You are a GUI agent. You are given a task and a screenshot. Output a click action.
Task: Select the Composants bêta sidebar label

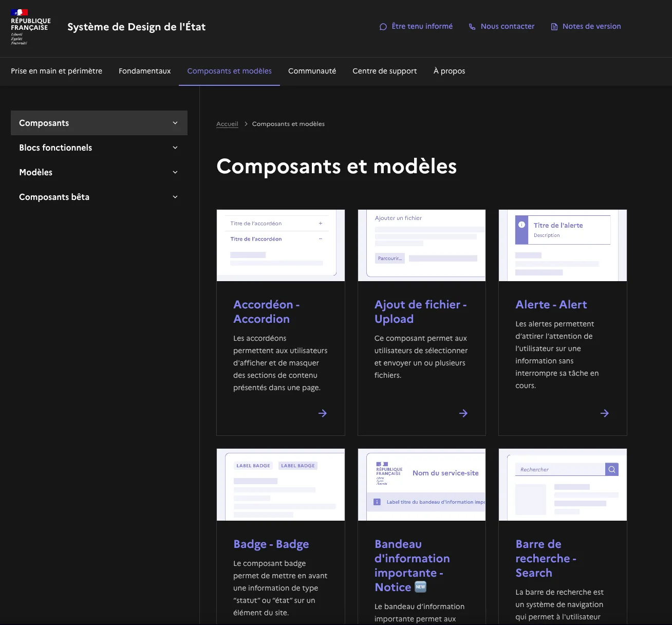(x=54, y=197)
